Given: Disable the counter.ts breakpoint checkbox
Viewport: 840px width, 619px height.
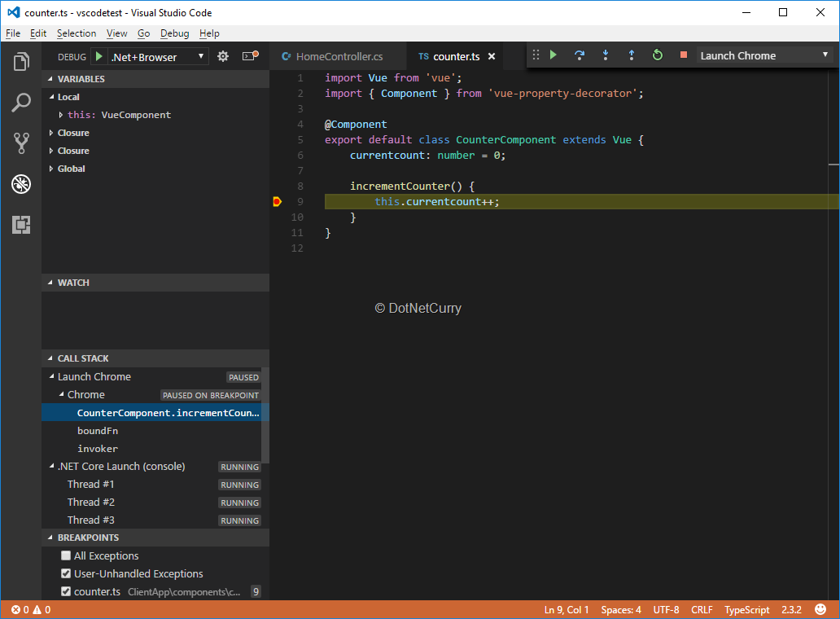Looking at the screenshot, I should [66, 591].
